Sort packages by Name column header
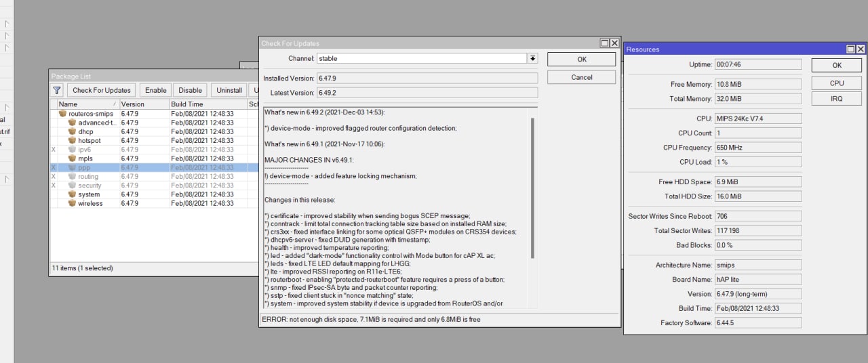868x363 pixels. (x=88, y=104)
